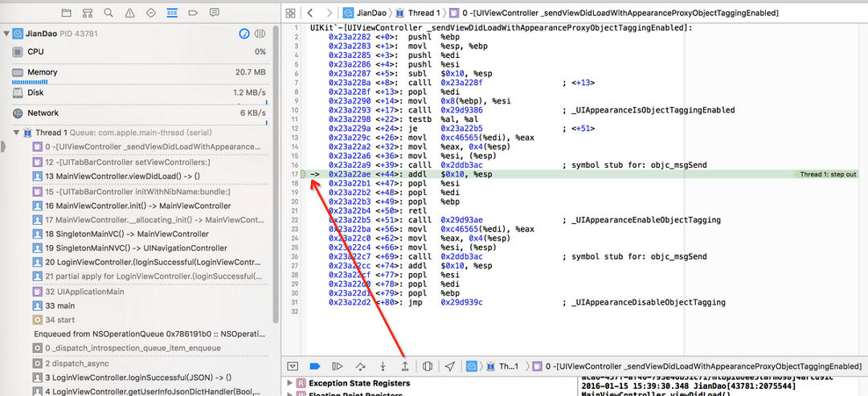This screenshot has height=396, width=868.
Task: Click the Simulate Location arrow icon
Action: coord(450,366)
